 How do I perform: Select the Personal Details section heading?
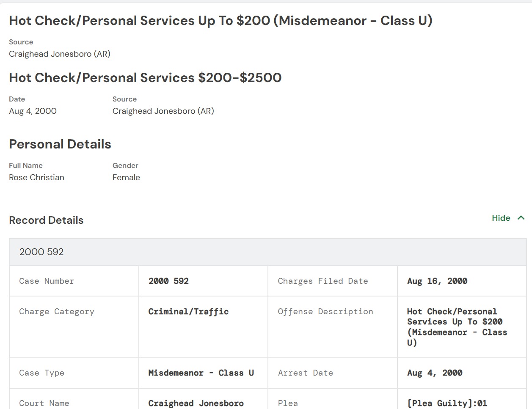click(x=60, y=144)
